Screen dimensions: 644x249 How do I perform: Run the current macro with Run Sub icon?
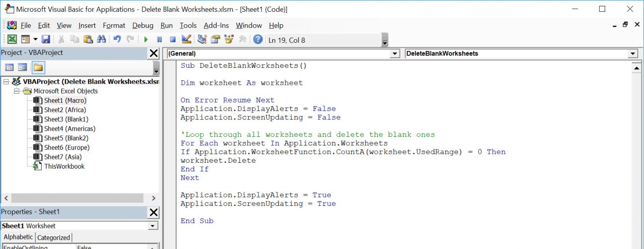coord(145,39)
